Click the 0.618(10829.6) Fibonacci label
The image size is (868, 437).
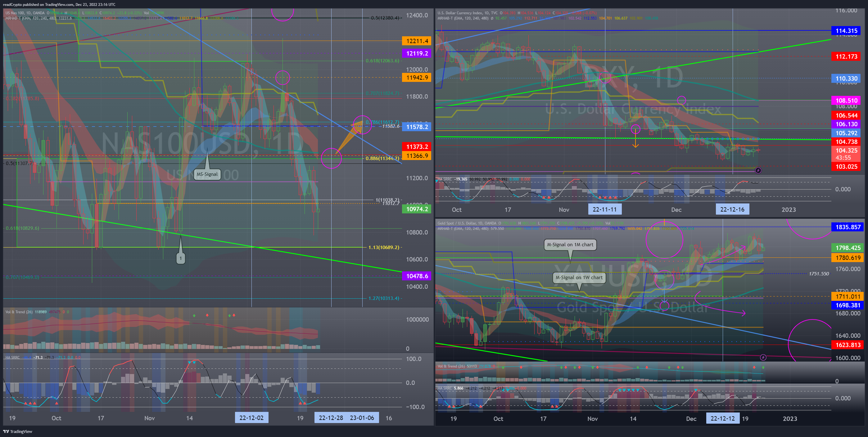tap(22, 228)
